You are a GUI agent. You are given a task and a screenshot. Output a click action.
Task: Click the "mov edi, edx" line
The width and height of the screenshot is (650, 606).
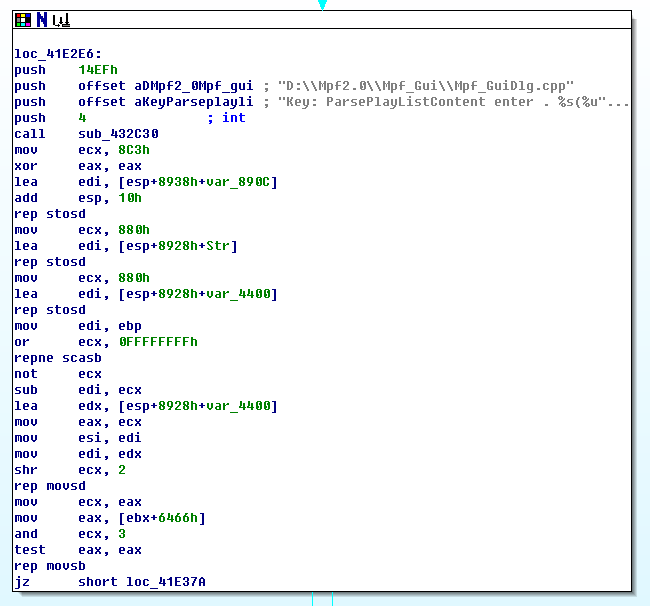tap(78, 454)
